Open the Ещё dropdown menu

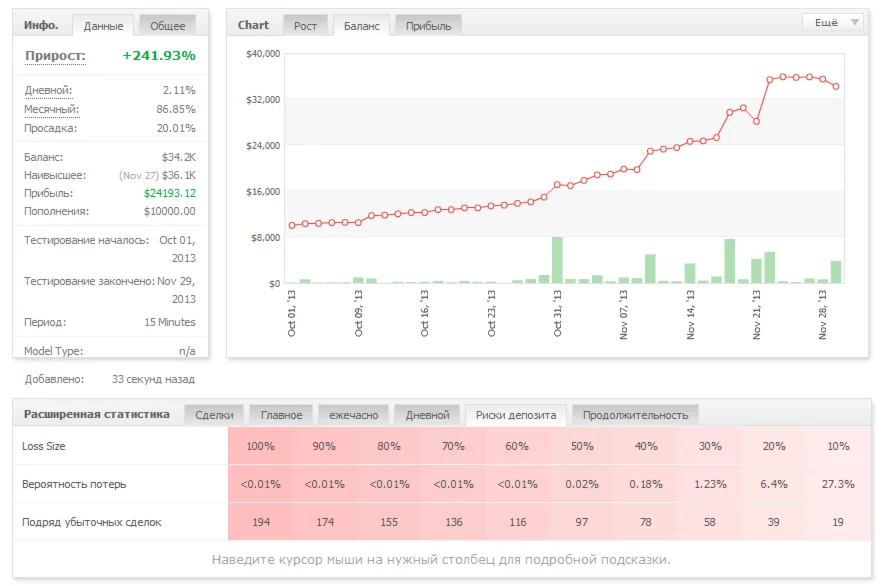coord(833,22)
